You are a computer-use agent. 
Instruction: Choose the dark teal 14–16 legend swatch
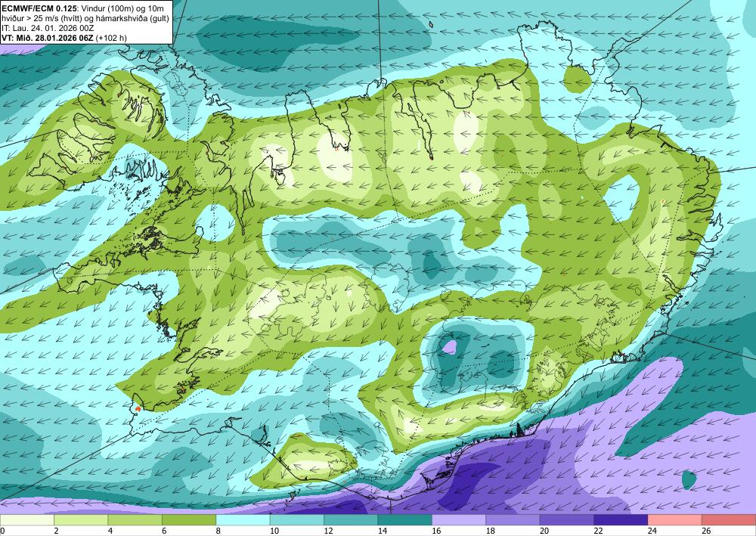[x=405, y=520]
